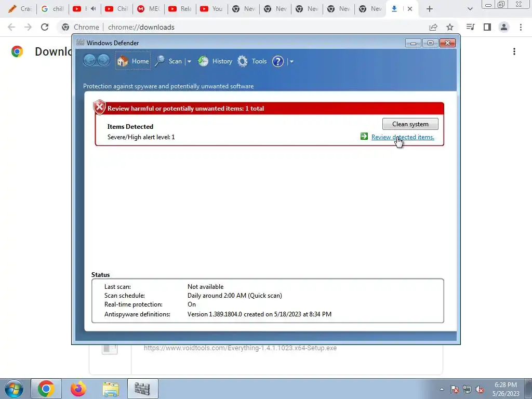
Task: Close the active Downloads tab
Action: [410, 9]
